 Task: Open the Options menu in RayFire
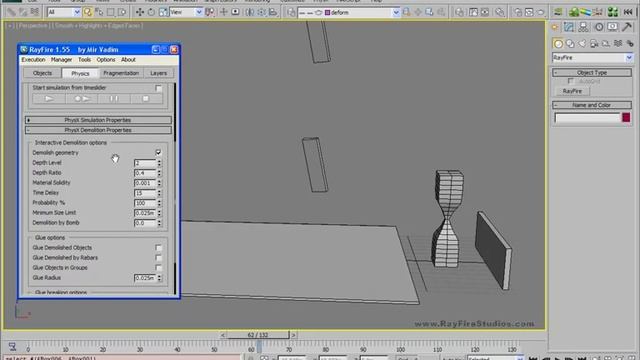106,60
